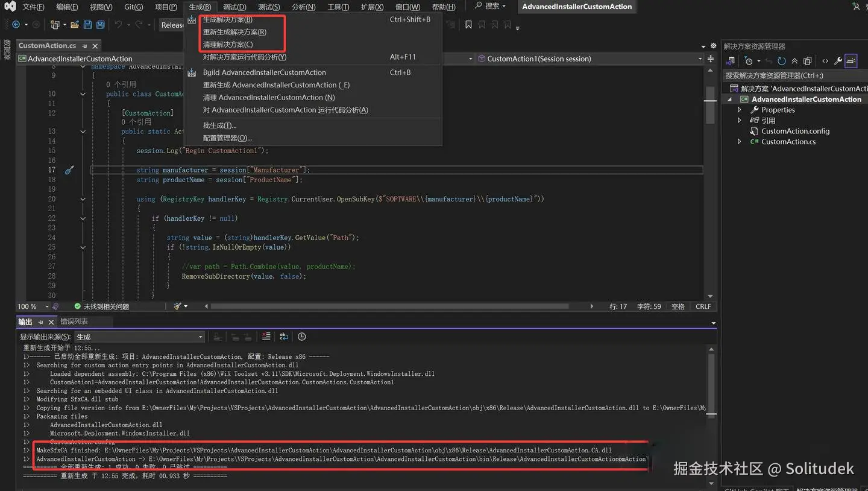Collapse the AdvancedInstallerCustomAction project node

[730, 100]
